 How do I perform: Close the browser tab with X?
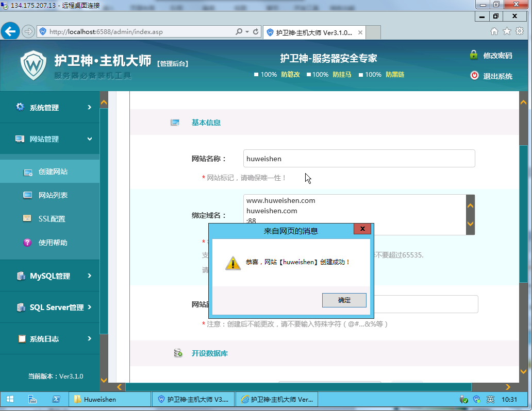coord(360,32)
